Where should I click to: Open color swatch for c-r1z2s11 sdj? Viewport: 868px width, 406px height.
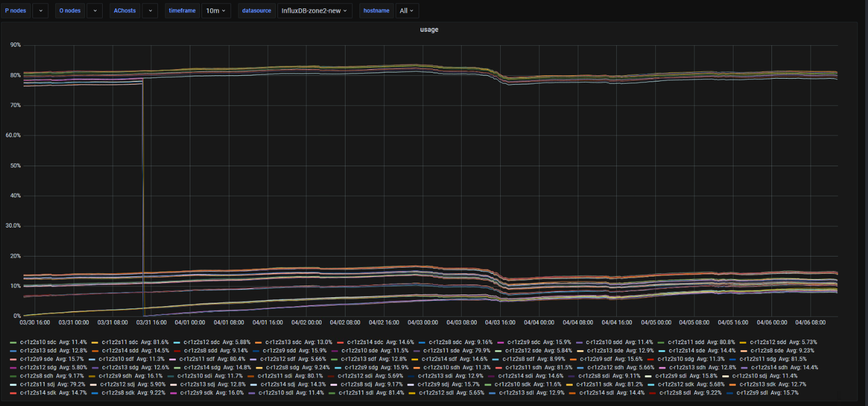[x=13, y=384]
